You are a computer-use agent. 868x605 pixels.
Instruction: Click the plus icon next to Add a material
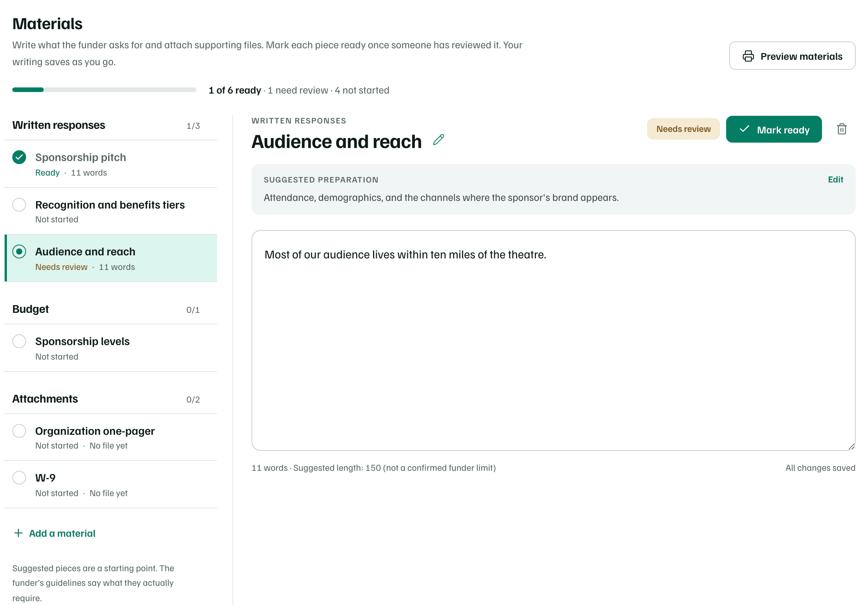click(x=18, y=533)
